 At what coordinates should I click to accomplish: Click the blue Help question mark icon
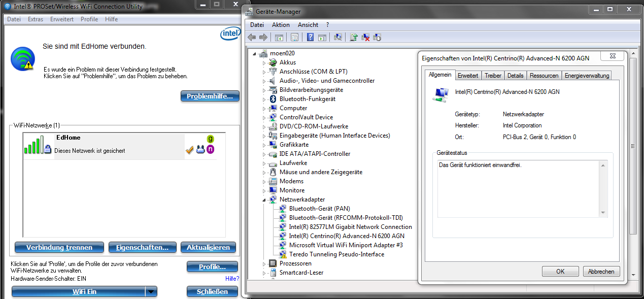coord(311,37)
